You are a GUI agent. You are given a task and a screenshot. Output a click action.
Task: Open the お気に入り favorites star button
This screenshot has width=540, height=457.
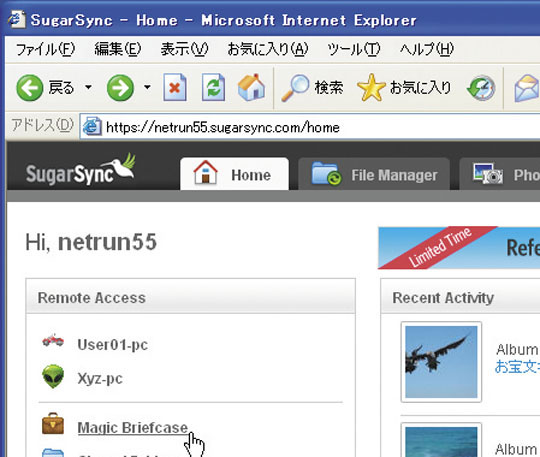[x=404, y=88]
